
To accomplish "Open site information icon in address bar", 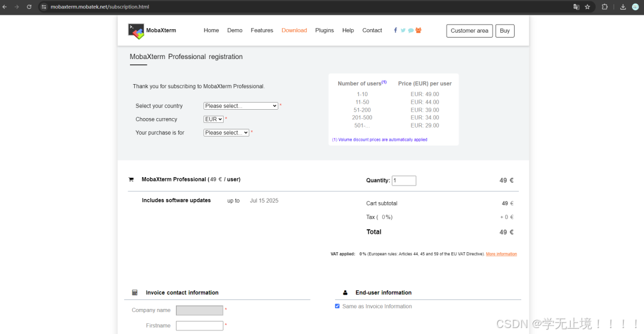I will [x=44, y=7].
